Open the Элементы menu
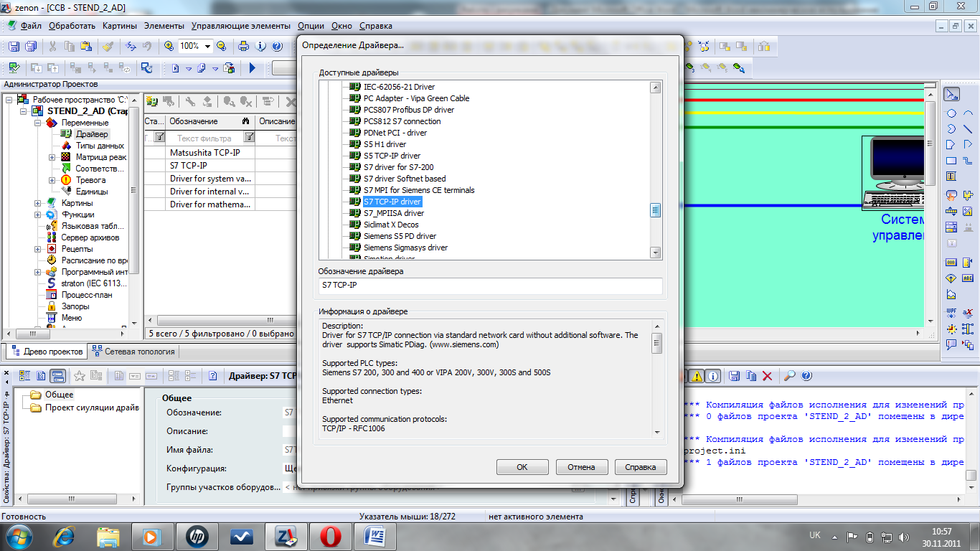The image size is (980, 551). click(164, 26)
